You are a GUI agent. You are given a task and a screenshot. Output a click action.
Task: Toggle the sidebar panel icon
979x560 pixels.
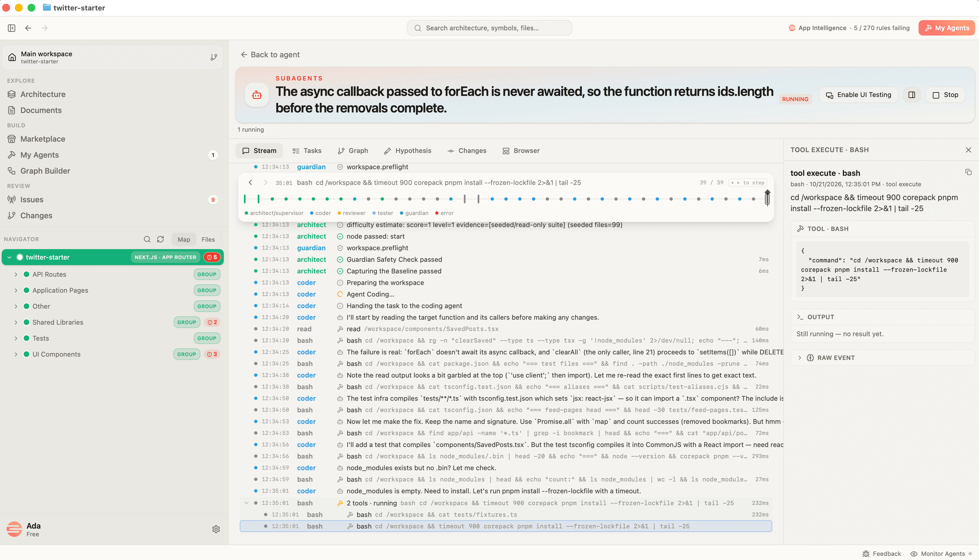click(x=12, y=28)
